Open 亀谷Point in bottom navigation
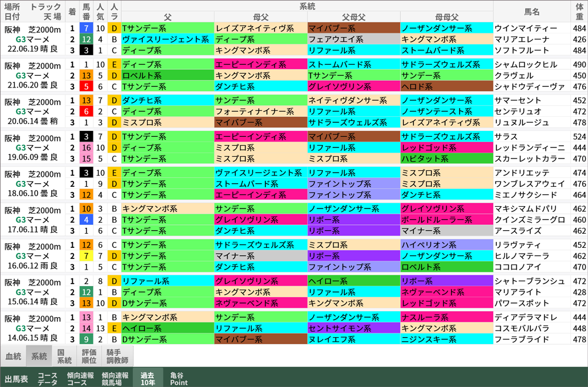Viewport: 588px width, 387px height. point(179,379)
